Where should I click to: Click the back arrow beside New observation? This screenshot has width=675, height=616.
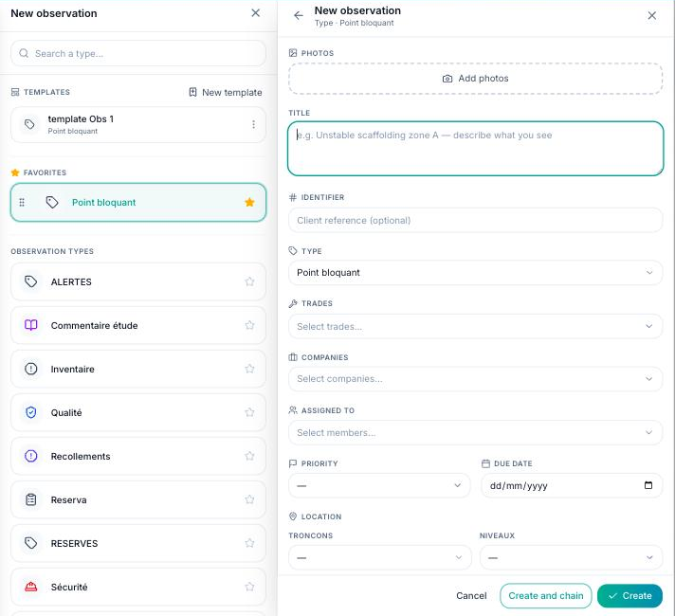tap(299, 15)
